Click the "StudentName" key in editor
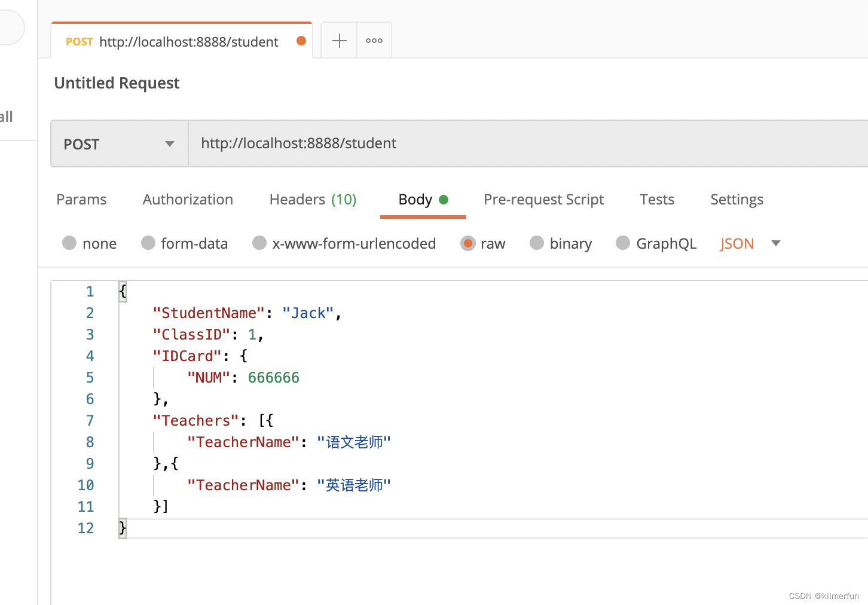The height and width of the screenshot is (605, 868). (209, 313)
